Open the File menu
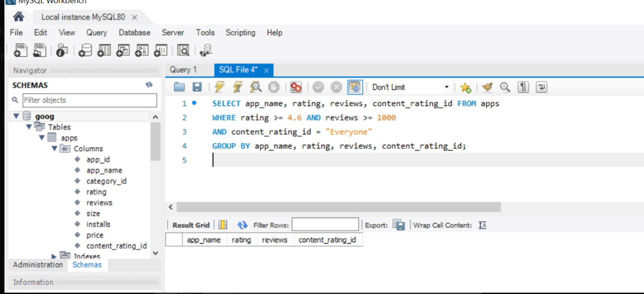The width and height of the screenshot is (644, 294). pyautogui.click(x=16, y=33)
